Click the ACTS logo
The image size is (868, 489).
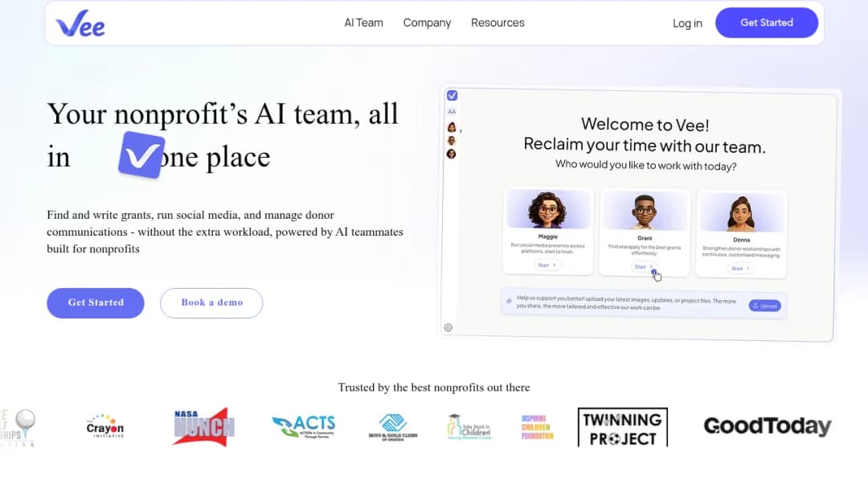pos(303,426)
